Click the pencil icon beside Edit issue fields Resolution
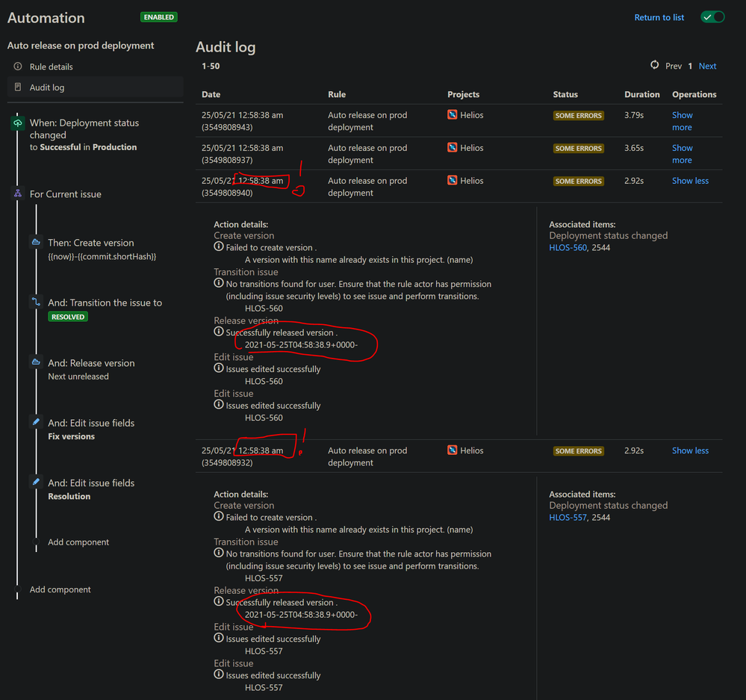The image size is (746, 700). (36, 481)
